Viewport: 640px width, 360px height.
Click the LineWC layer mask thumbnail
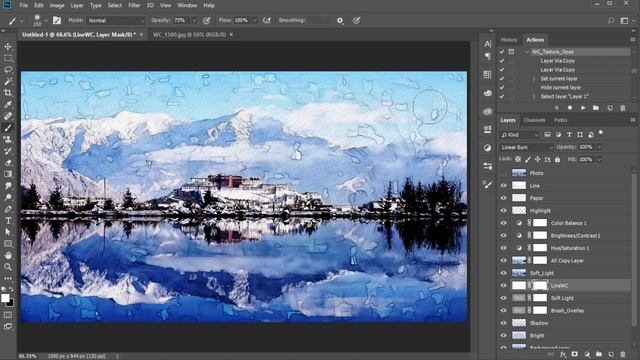(x=540, y=285)
